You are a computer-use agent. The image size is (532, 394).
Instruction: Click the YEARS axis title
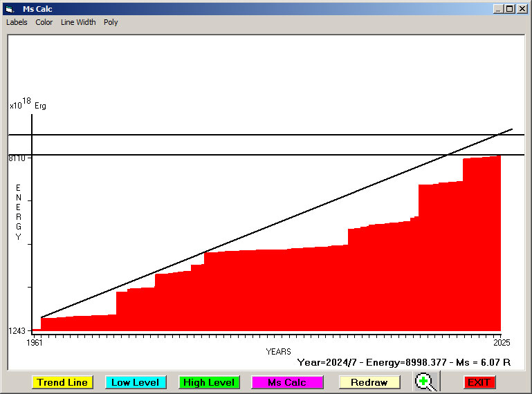278,352
